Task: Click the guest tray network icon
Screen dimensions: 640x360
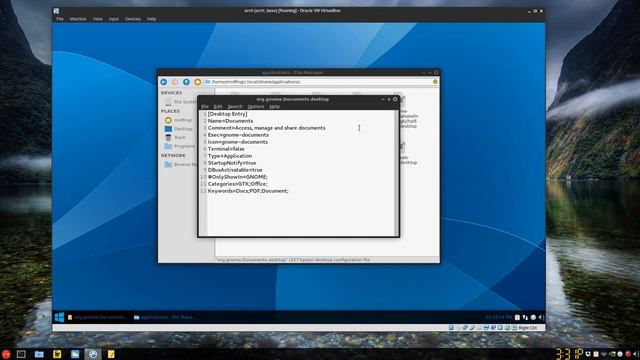Action: pos(525,317)
